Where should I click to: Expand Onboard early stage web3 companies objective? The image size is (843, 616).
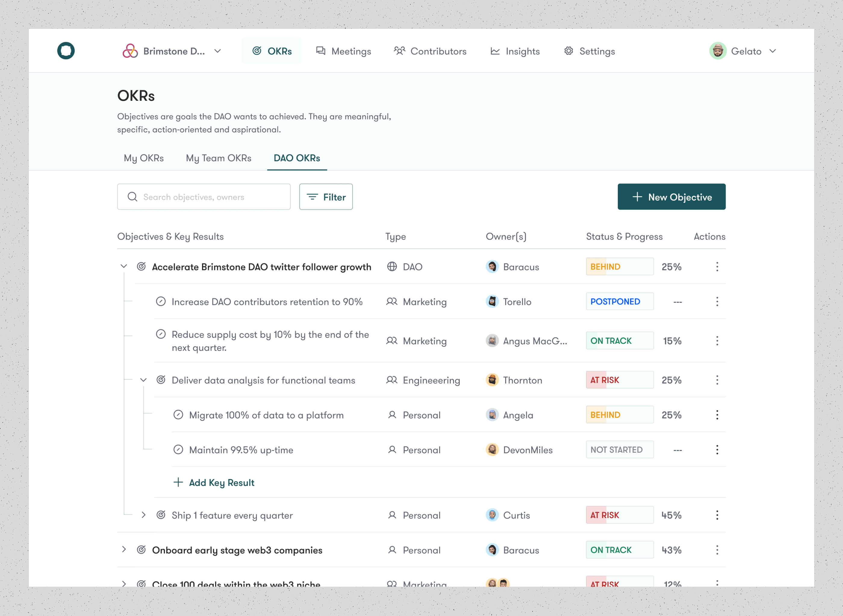tap(124, 550)
